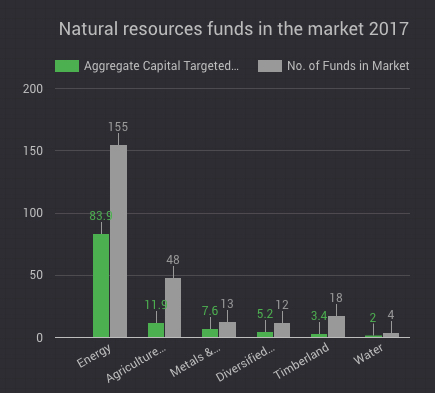Screen dimensions: 435x393
Task: Click the 'Agriculture...' axis label
Action: (x=136, y=364)
